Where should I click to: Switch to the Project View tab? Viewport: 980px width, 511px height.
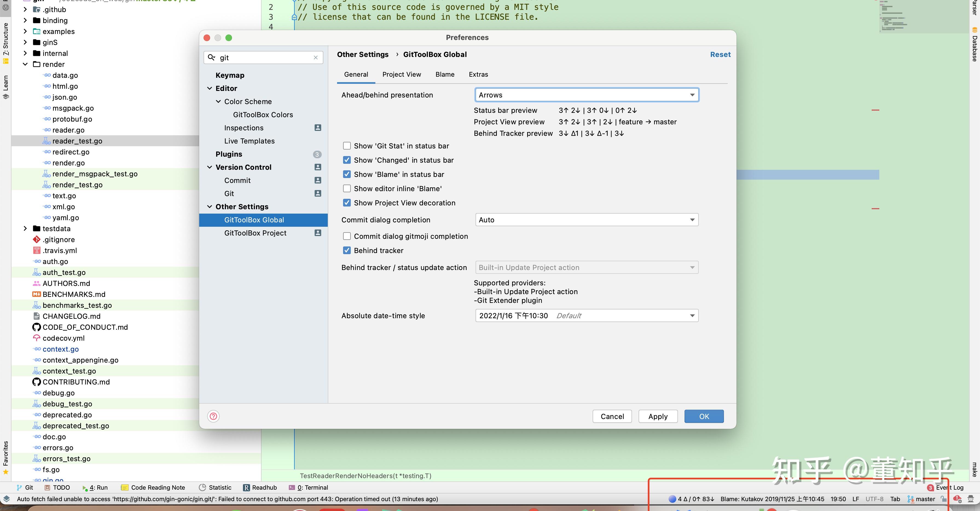[401, 75]
